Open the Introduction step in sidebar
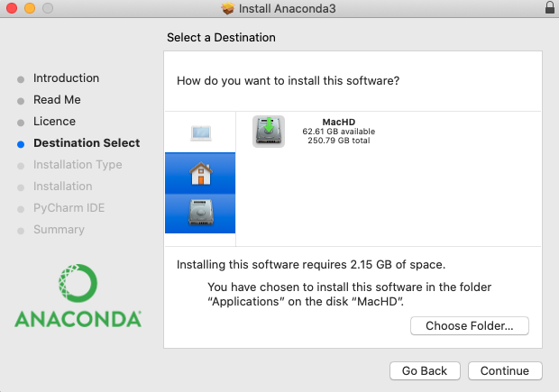Image resolution: width=559 pixels, height=392 pixels. [67, 78]
